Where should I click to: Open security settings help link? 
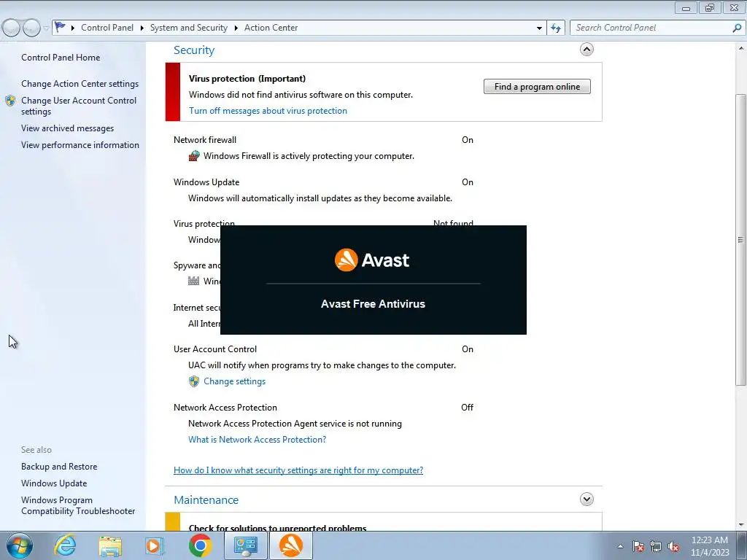298,470
